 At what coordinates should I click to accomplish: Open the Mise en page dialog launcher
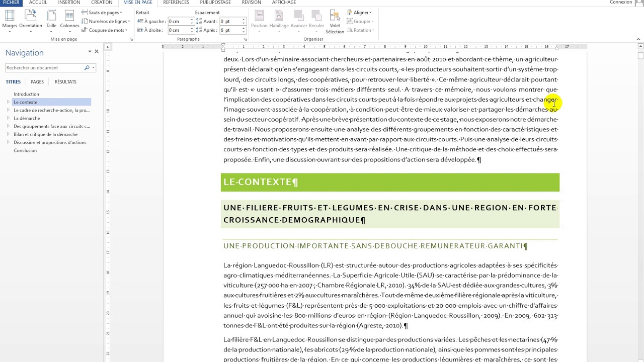[x=131, y=39]
